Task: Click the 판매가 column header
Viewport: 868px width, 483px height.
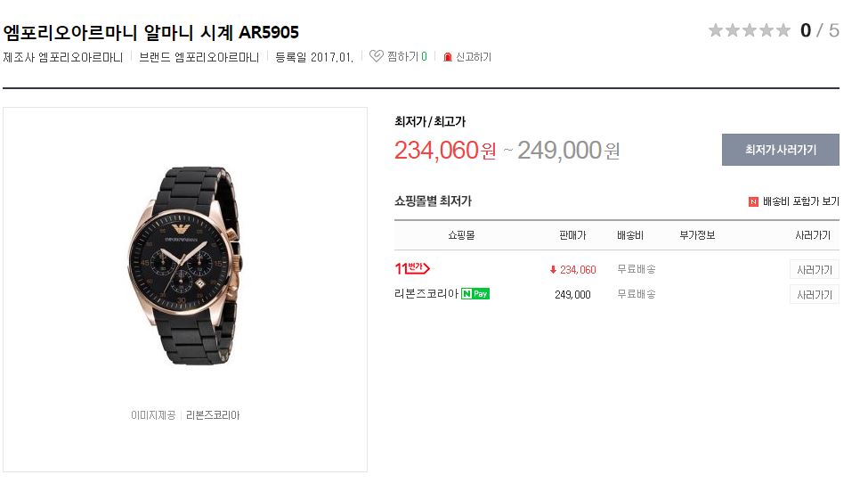Action: 572,235
